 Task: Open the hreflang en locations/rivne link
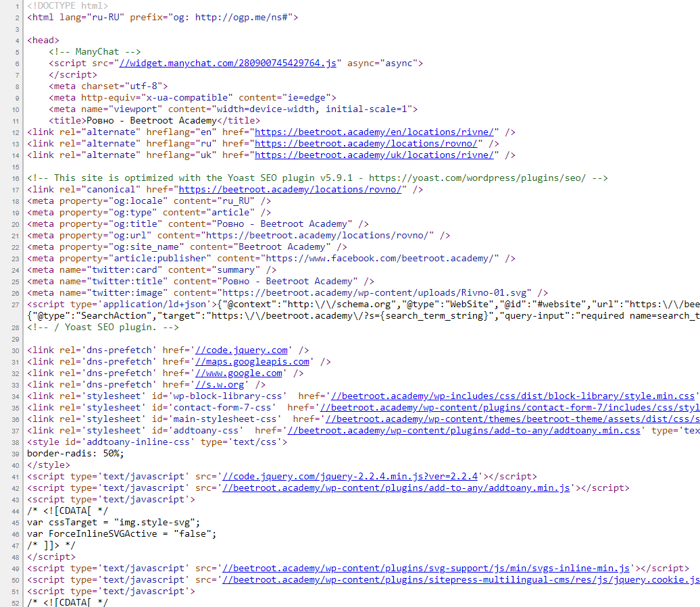(x=374, y=132)
